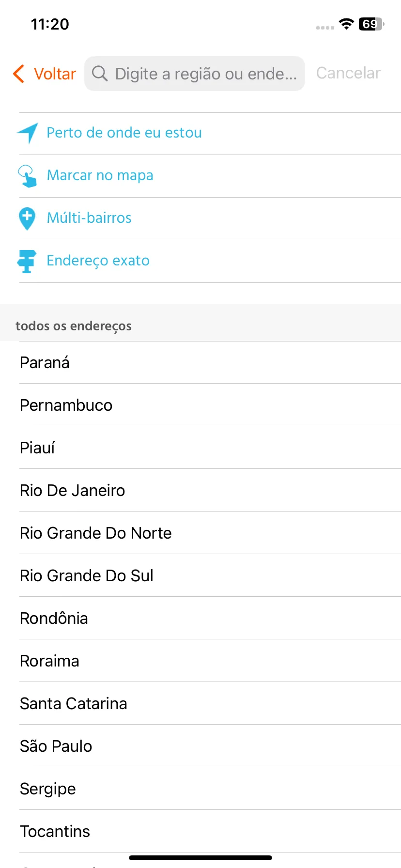Tap the Wi-Fi status icon
401x868 pixels.
346,24
